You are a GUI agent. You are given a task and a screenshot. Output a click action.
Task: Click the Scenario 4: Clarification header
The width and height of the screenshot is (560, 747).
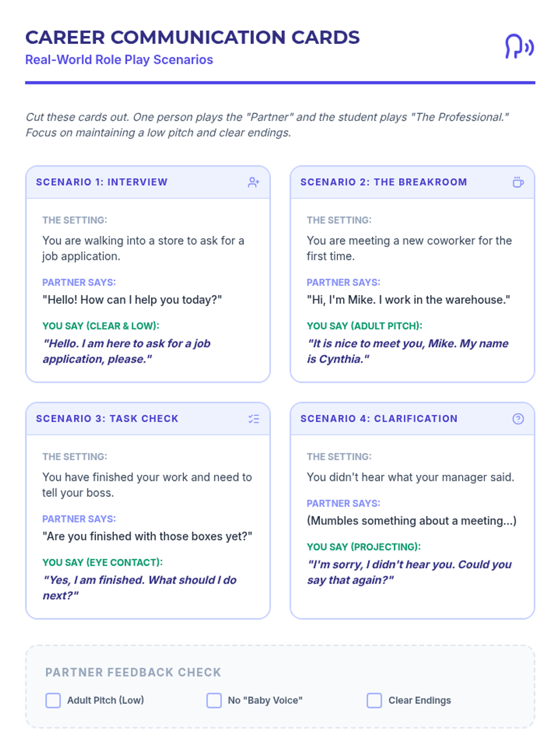point(379,419)
